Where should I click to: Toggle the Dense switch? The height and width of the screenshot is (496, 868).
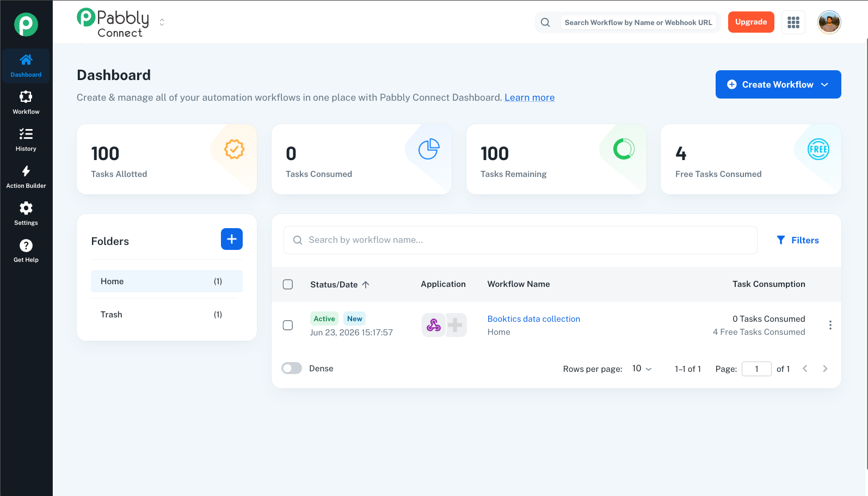coord(292,369)
